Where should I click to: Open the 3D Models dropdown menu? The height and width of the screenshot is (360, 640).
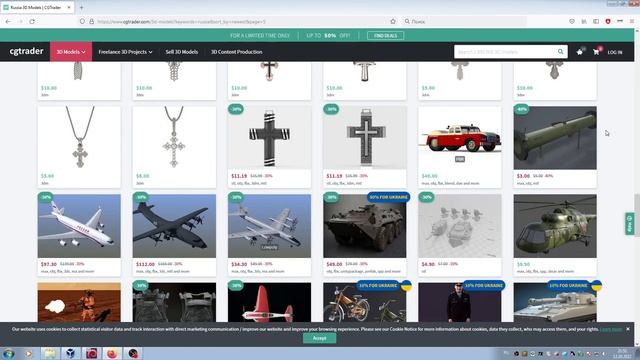pos(71,52)
